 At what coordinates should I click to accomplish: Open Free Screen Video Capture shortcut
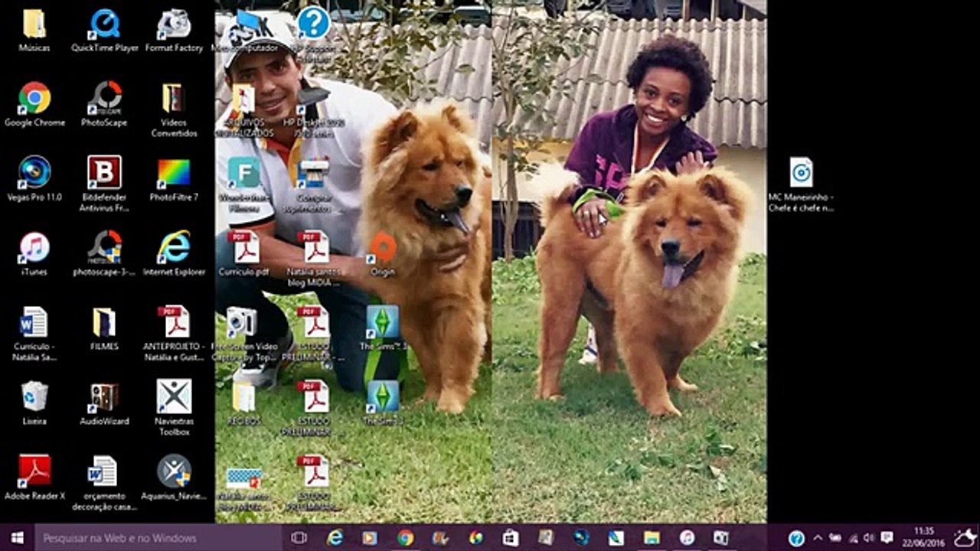[243, 334]
